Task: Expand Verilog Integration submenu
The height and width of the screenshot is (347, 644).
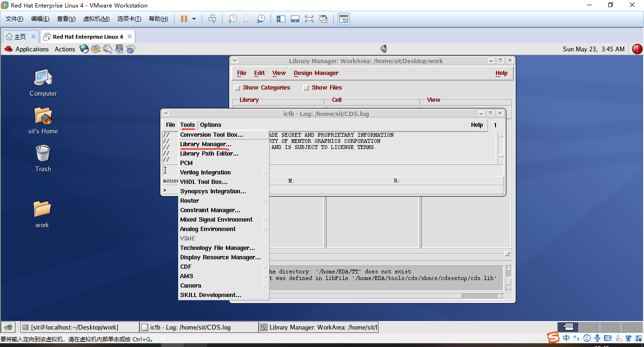Action: [x=223, y=173]
